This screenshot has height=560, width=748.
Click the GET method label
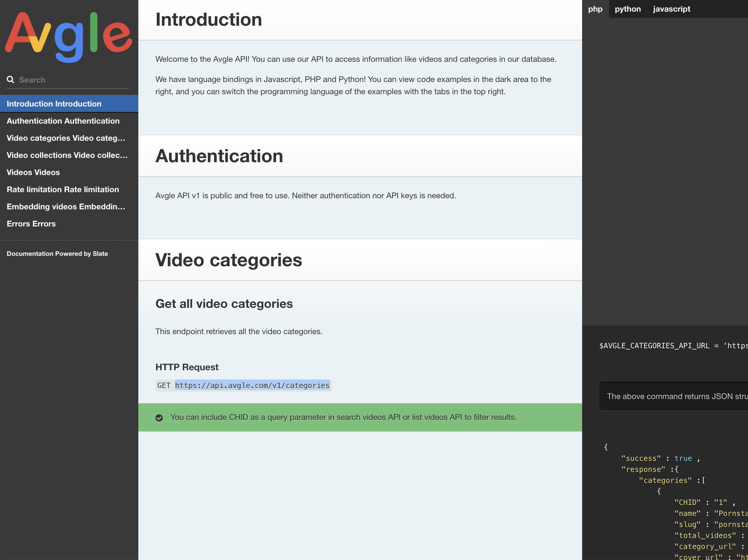pos(164,386)
